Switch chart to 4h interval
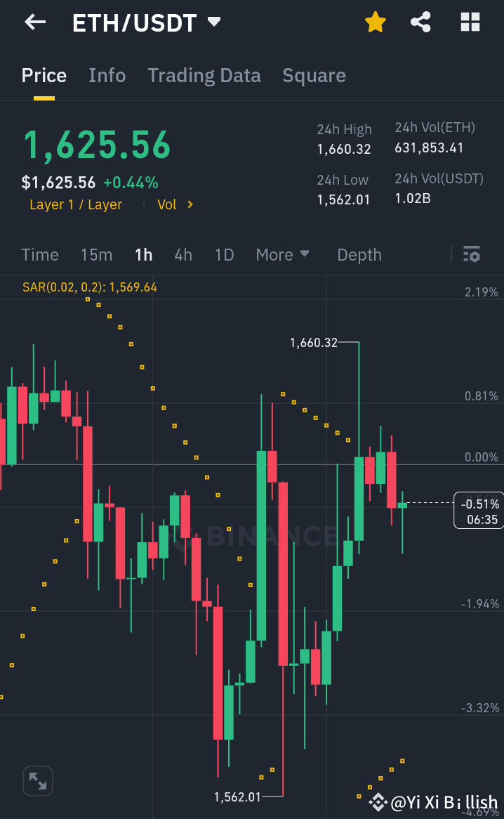The width and height of the screenshot is (504, 819). (183, 255)
